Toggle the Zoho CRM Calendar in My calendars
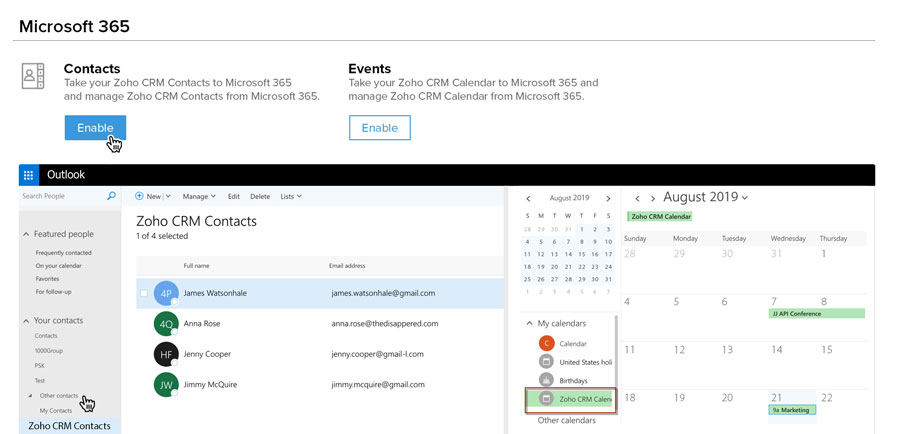 571,399
